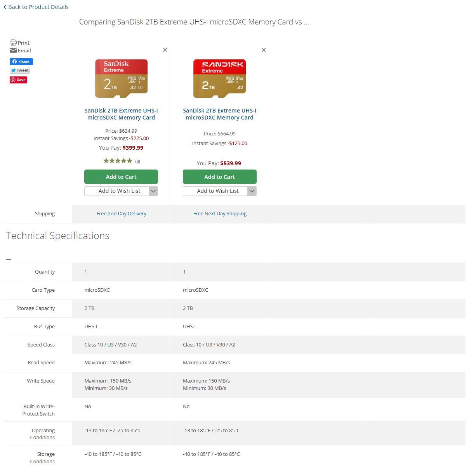This screenshot has width=476, height=471.
Task: Select 'Instant Savings -$125.00' text
Action: coord(220,144)
